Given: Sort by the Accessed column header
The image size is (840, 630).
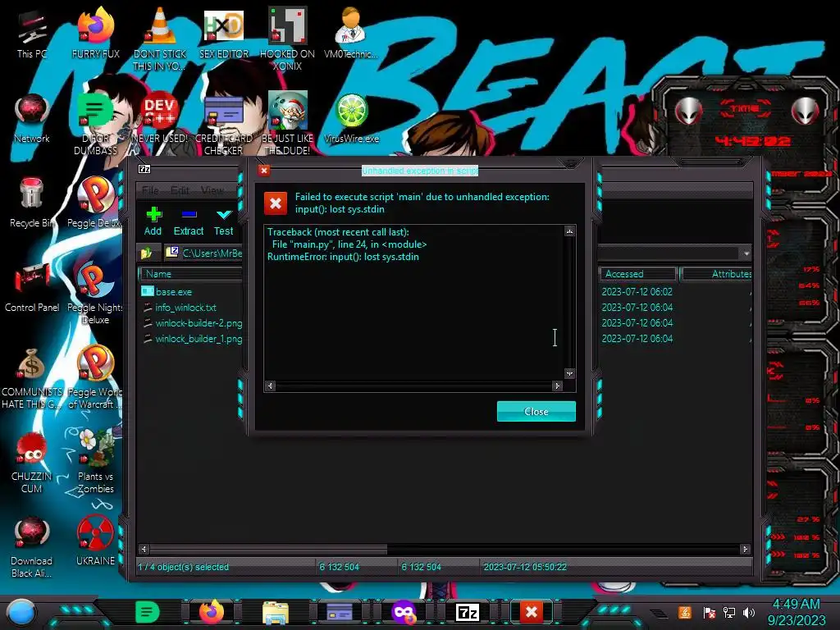Looking at the screenshot, I should pos(638,274).
